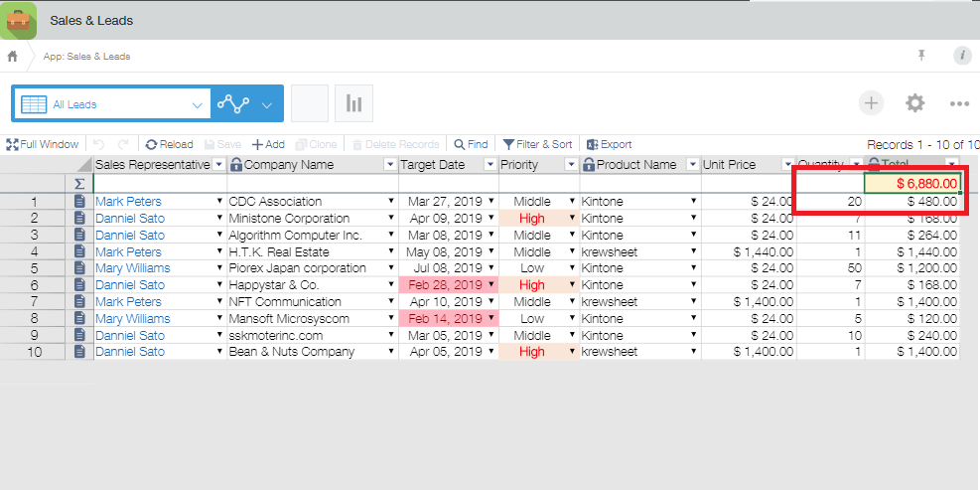Open the app information icon

coord(961,56)
